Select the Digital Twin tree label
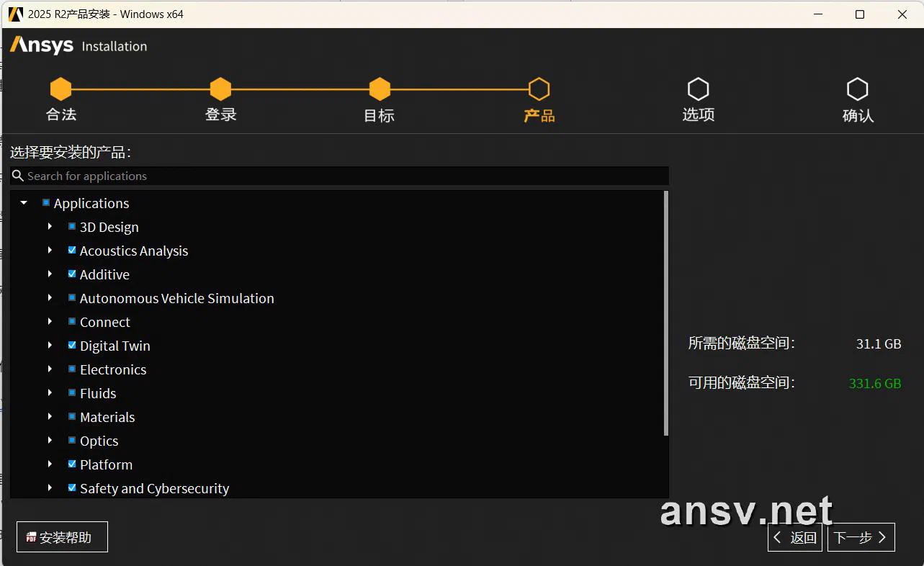 115,346
